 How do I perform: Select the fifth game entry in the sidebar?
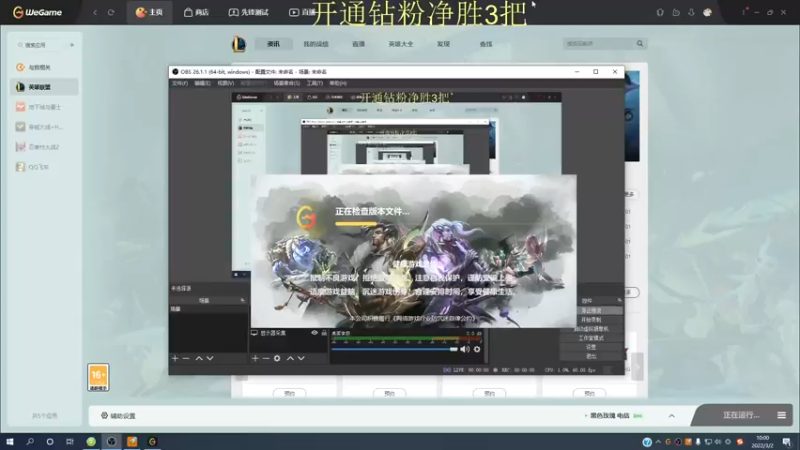[44, 147]
